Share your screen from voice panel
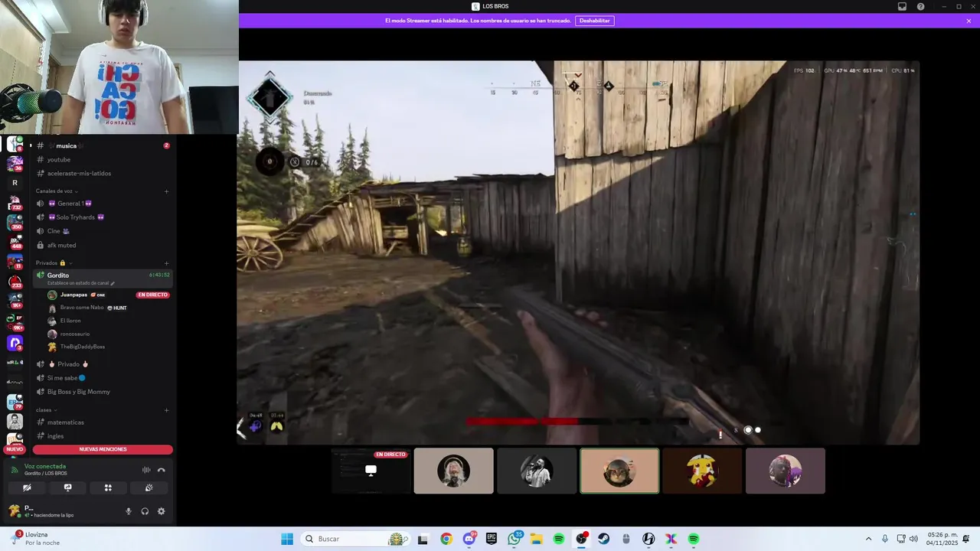The width and height of the screenshot is (980, 551). (x=67, y=487)
